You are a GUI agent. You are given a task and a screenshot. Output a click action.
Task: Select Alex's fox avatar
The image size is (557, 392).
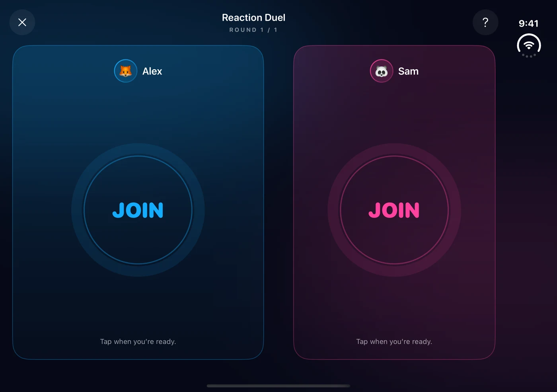point(126,71)
